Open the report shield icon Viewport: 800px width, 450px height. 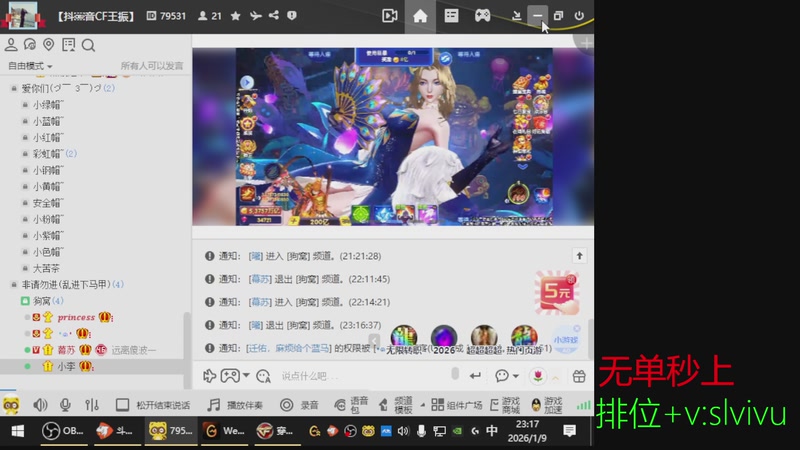coord(292,16)
